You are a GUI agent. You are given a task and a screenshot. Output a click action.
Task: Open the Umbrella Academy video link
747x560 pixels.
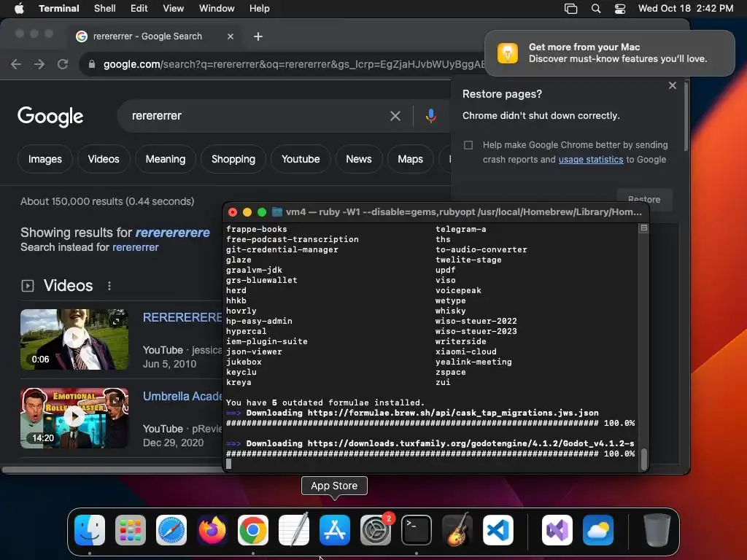(182, 396)
